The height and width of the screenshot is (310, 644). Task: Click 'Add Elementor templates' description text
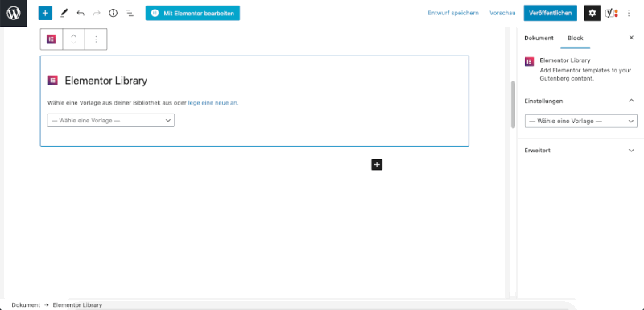click(x=585, y=74)
